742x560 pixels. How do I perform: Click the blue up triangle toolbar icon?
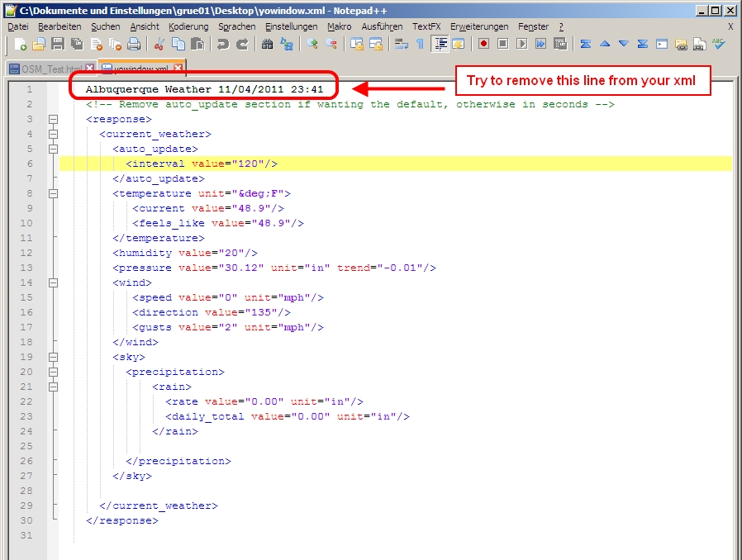pos(604,44)
